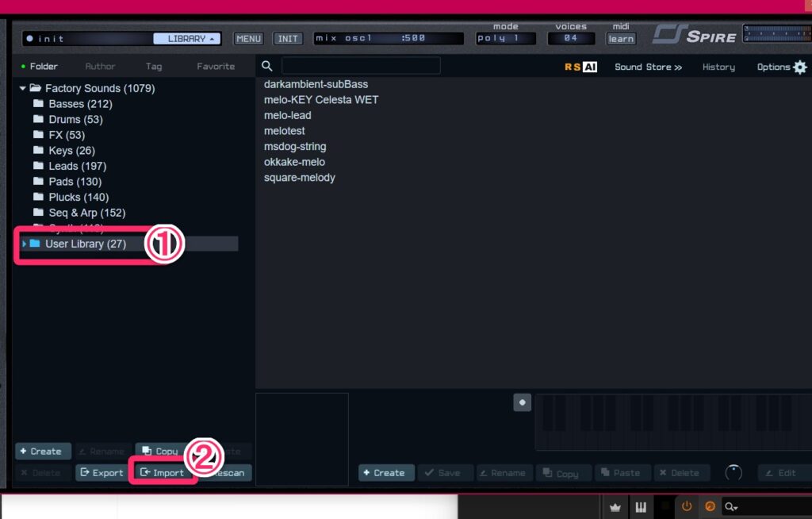Click the Spire logo
This screenshot has width=812, height=519.
coord(695,36)
